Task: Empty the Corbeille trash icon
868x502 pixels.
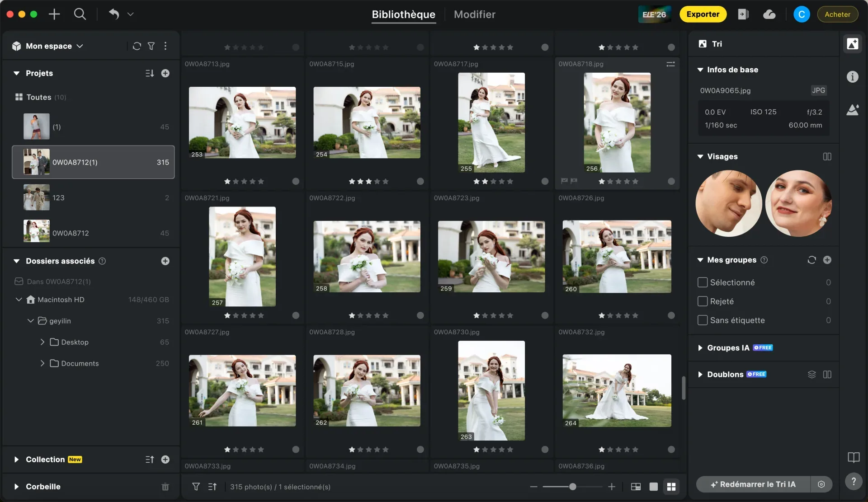Action: (165, 487)
